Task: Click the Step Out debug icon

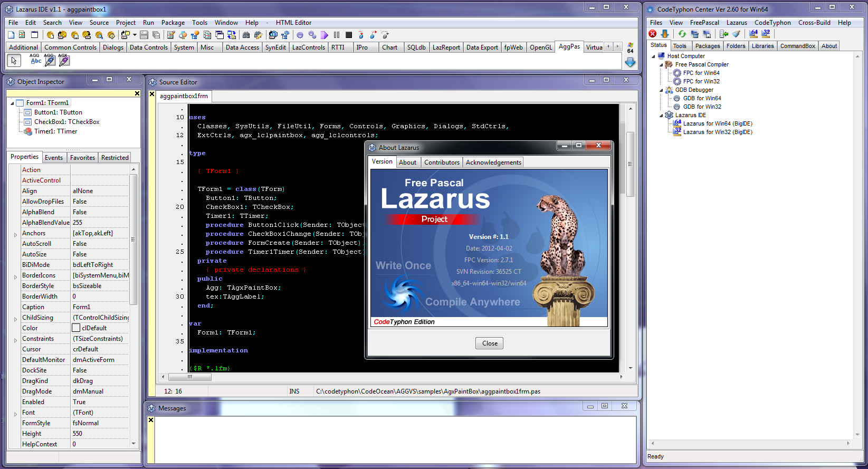Action: pos(385,35)
